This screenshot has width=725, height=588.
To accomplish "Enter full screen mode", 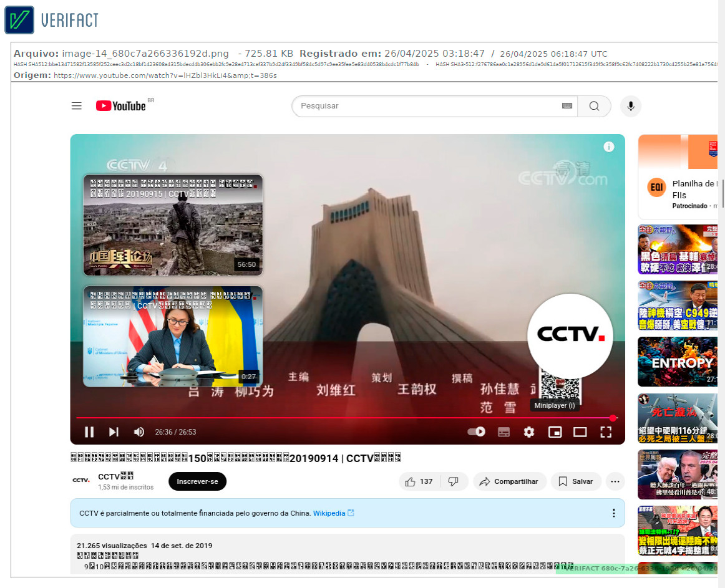I will click(x=606, y=431).
